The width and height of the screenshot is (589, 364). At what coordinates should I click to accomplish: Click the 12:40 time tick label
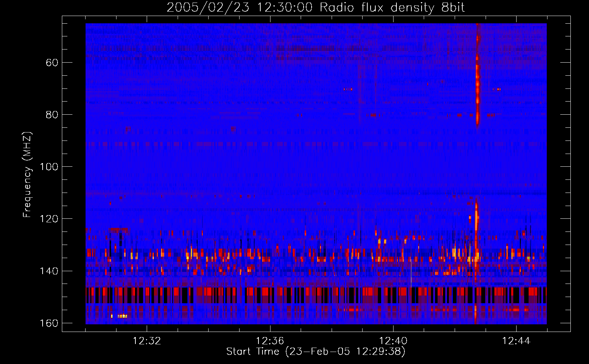(x=393, y=341)
